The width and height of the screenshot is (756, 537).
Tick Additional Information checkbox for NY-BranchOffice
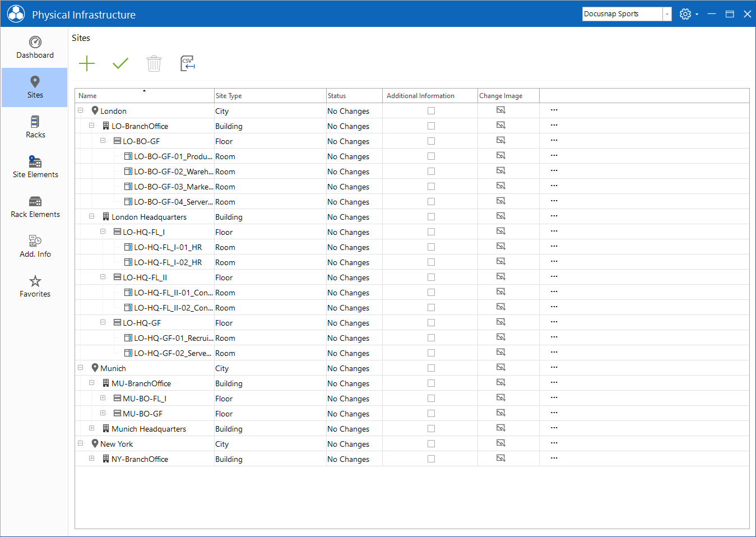431,459
